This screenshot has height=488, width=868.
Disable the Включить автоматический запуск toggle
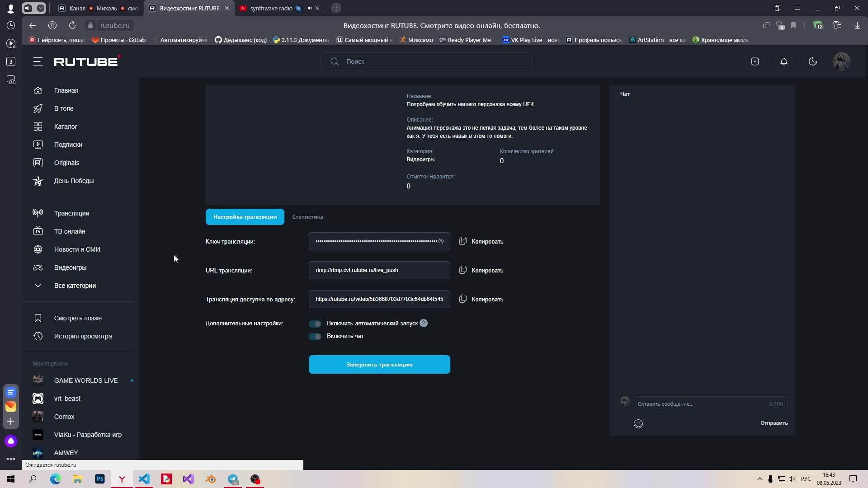[x=315, y=324]
